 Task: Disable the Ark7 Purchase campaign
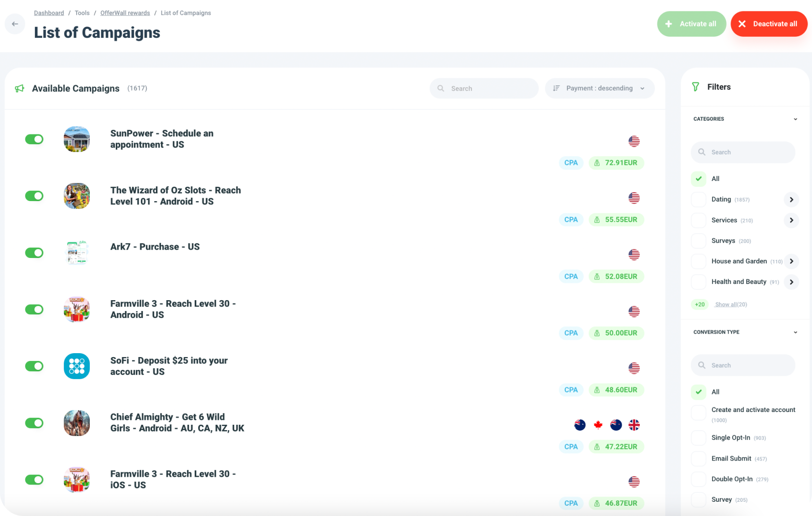34,253
